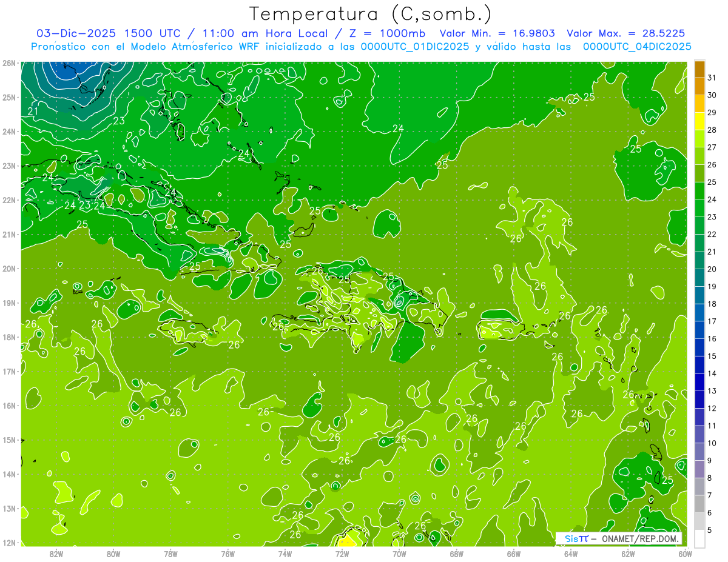Screen dimensions: 728x562
Task: Click the '27' label on the colorbar
Action: pyautogui.click(x=712, y=147)
